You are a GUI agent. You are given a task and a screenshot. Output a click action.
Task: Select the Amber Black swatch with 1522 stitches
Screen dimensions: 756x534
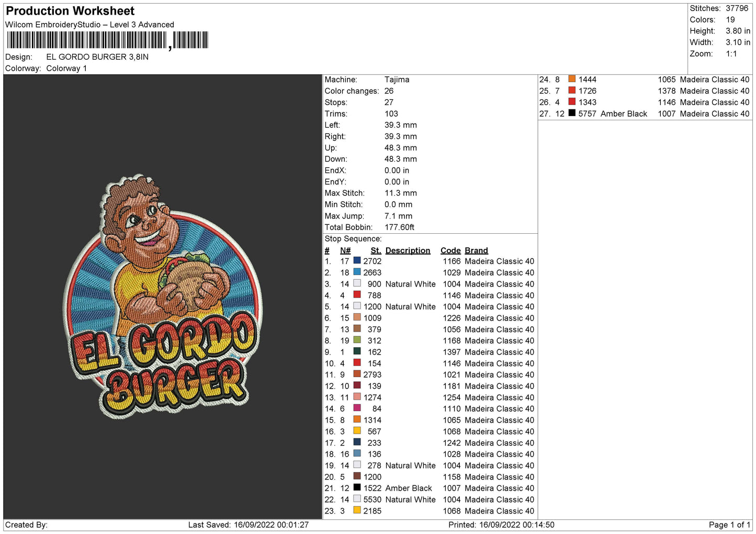(357, 487)
